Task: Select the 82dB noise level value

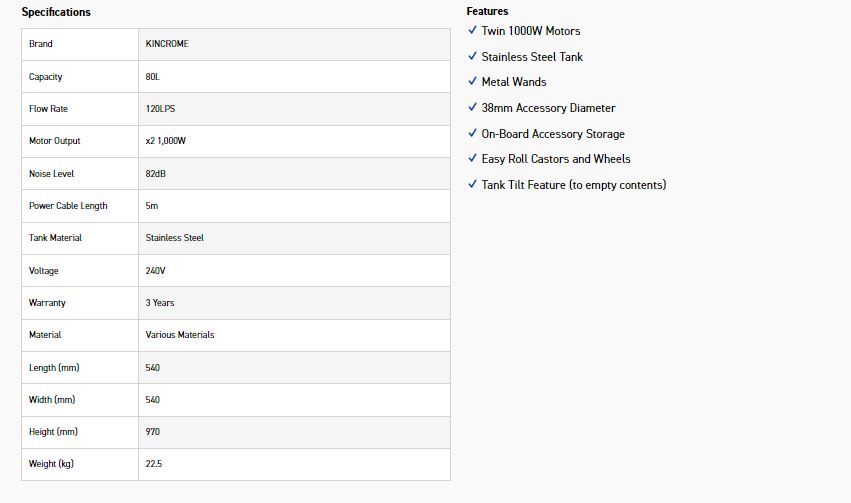Action: click(x=155, y=174)
